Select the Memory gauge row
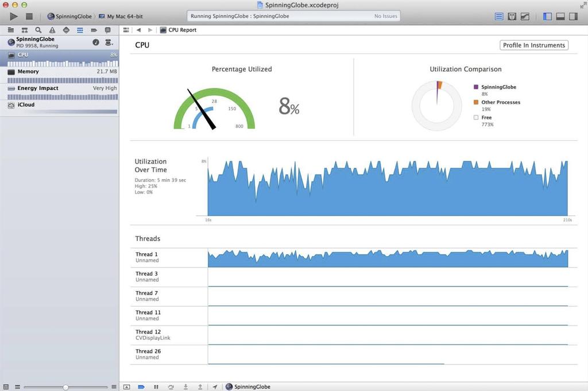Image resolution: width=588 pixels, height=391 pixels. [x=60, y=75]
